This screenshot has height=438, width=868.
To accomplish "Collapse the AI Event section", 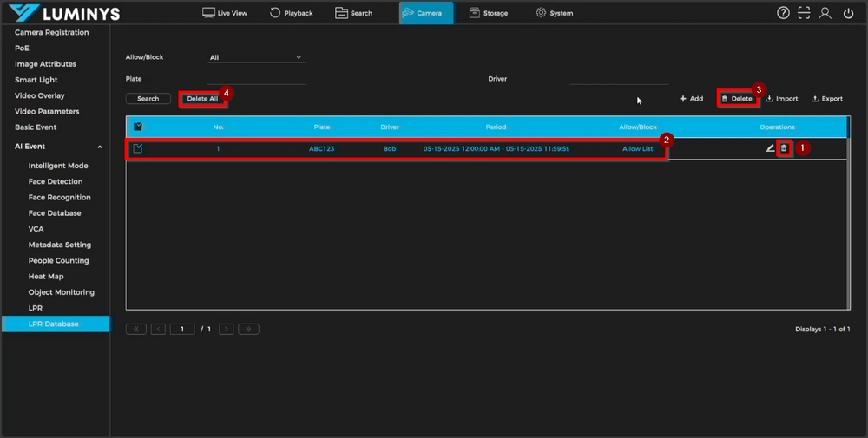I will tap(99, 147).
